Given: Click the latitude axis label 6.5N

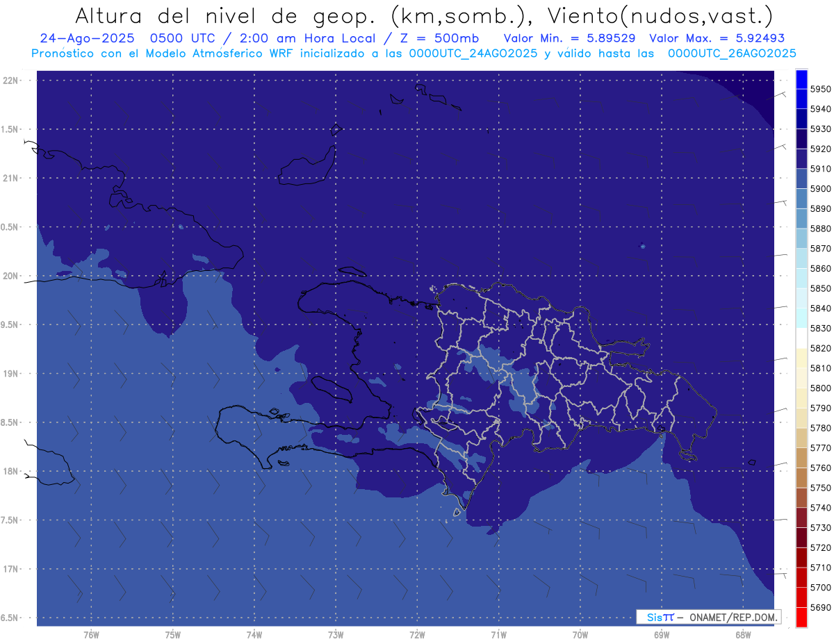Looking at the screenshot, I should [x=9, y=618].
